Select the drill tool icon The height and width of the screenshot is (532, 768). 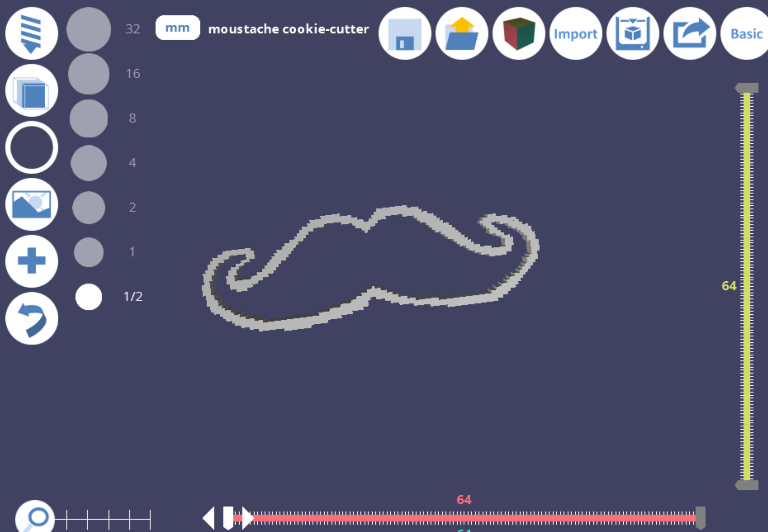pyautogui.click(x=31, y=33)
